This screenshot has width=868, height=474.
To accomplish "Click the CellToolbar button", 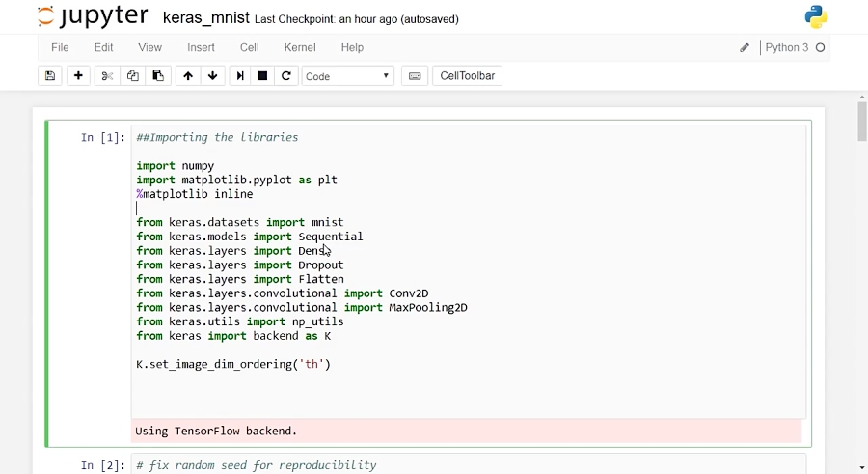I will point(467,76).
